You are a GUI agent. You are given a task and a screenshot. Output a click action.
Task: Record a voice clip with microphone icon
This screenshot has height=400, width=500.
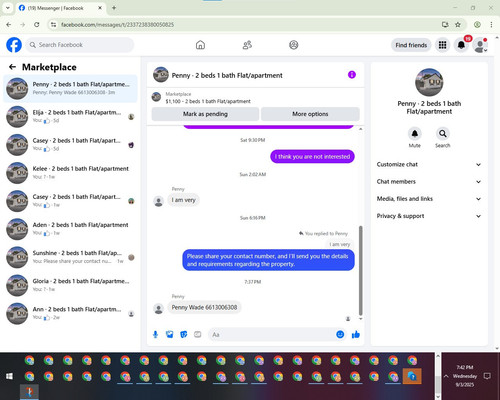point(155,334)
